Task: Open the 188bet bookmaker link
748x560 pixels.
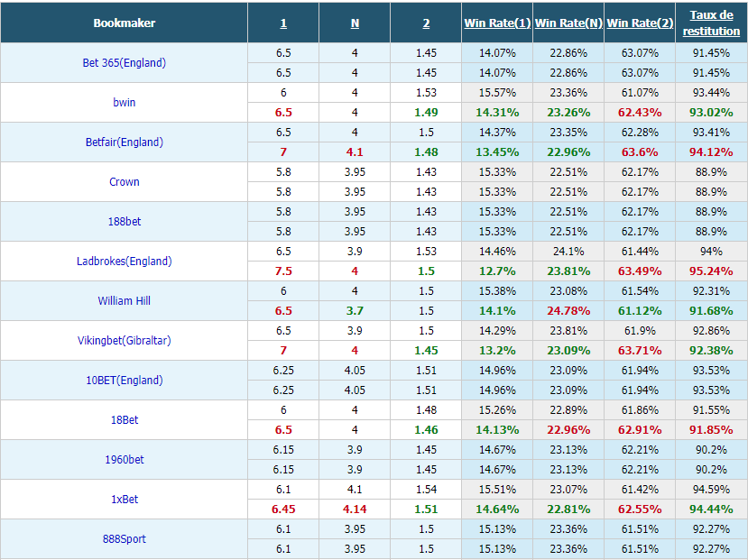Action: (x=124, y=221)
